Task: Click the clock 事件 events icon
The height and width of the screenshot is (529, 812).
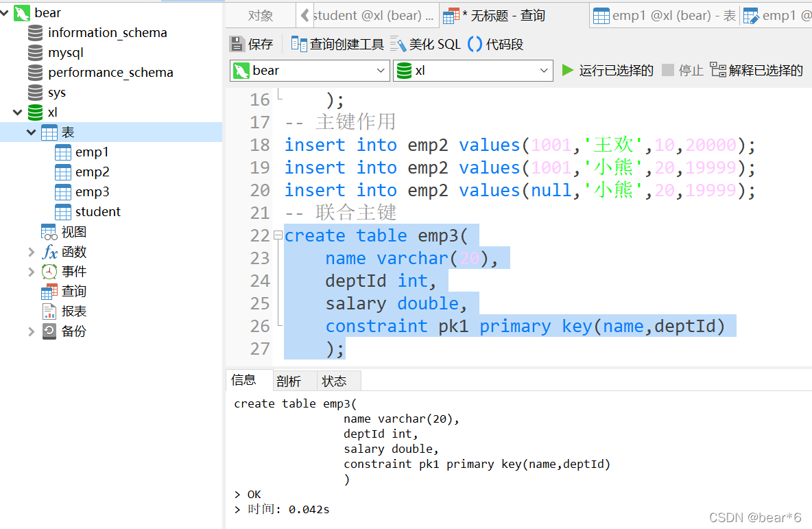Action: point(49,272)
